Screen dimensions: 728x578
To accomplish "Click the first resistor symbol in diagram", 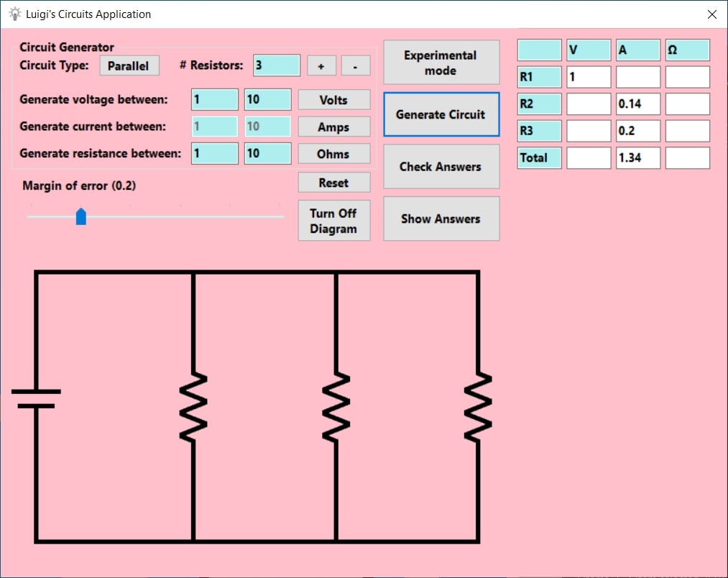I will 193,407.
